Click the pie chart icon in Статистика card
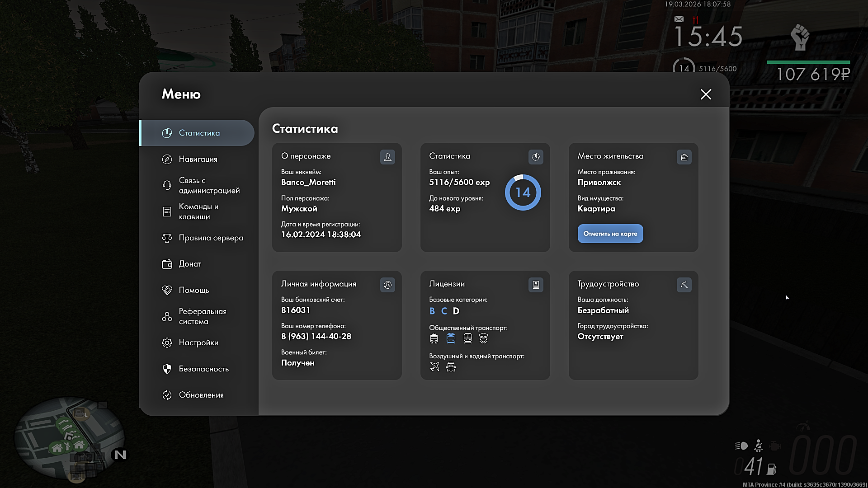Screen dimensions: 868x488 [536, 157]
